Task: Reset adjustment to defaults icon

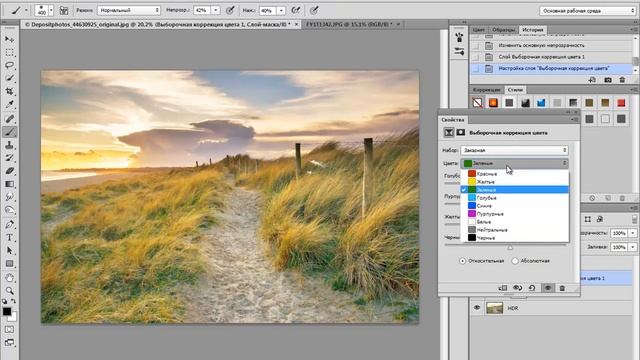Action: 532,288
